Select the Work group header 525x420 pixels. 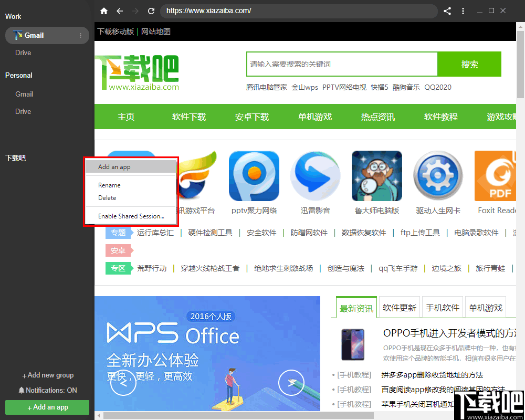[13, 16]
